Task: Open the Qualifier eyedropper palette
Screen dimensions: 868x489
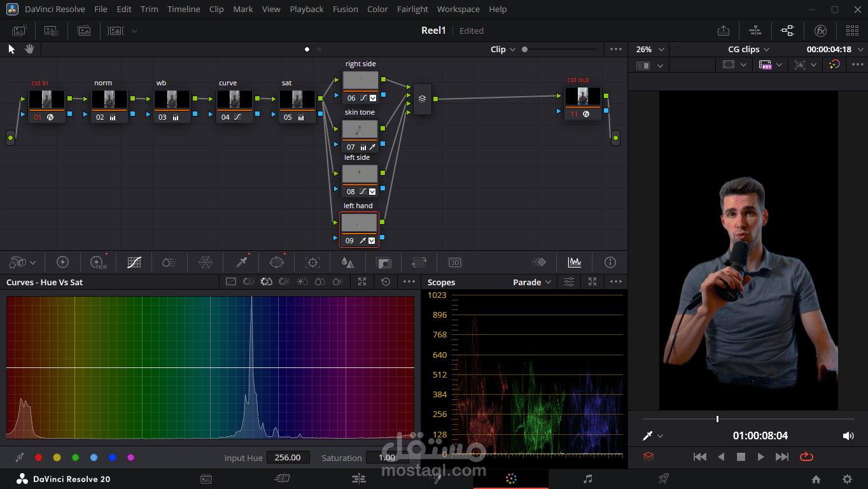Action: pyautogui.click(x=242, y=262)
